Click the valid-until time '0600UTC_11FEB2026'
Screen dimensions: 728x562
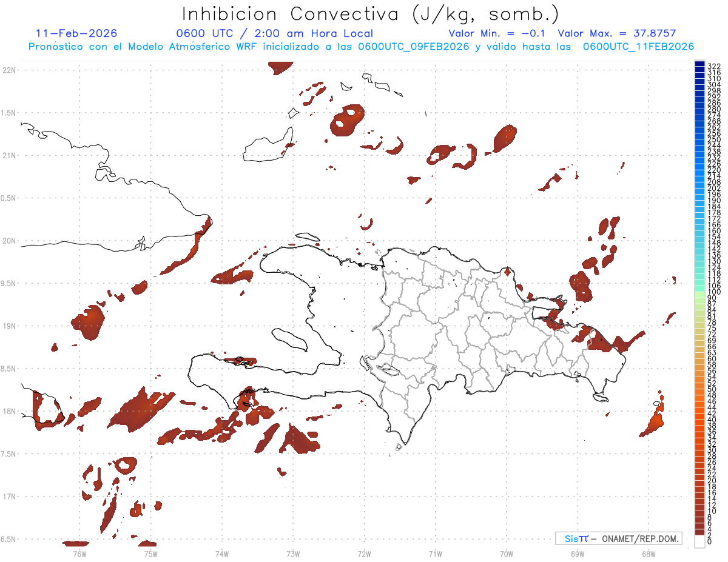click(638, 47)
